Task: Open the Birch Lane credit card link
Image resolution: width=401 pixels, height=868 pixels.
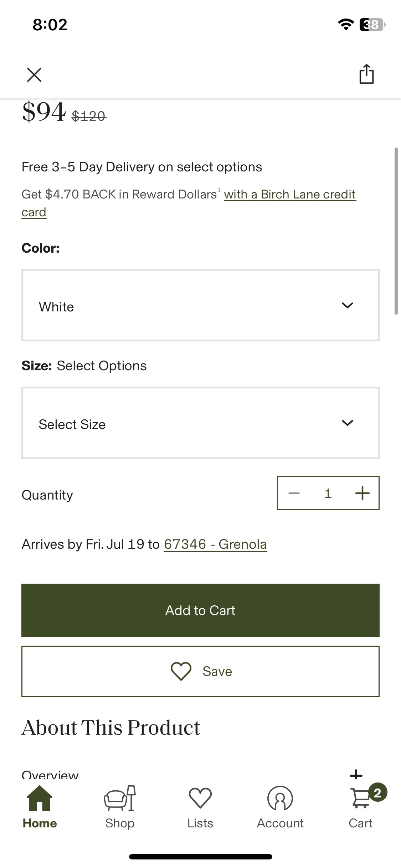Action: [189, 203]
